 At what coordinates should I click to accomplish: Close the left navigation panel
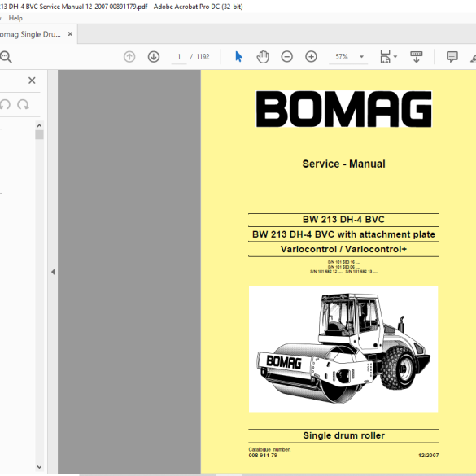click(x=32, y=81)
